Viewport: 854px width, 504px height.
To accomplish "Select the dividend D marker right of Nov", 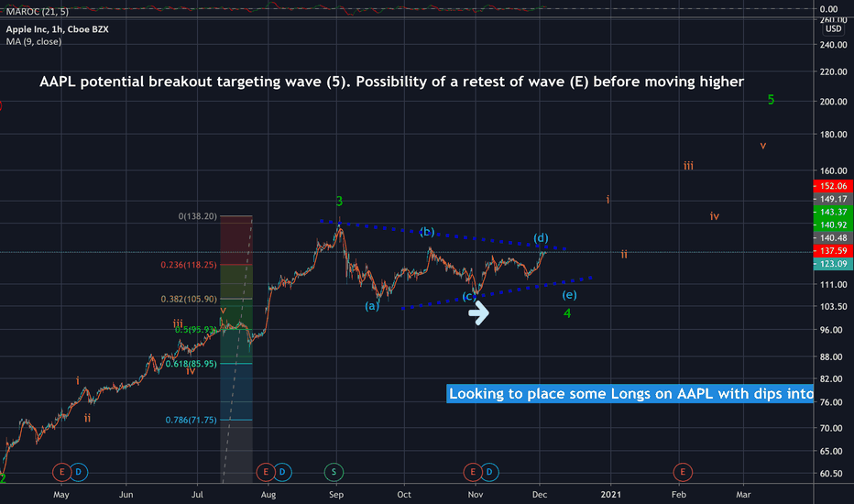I will click(x=489, y=472).
